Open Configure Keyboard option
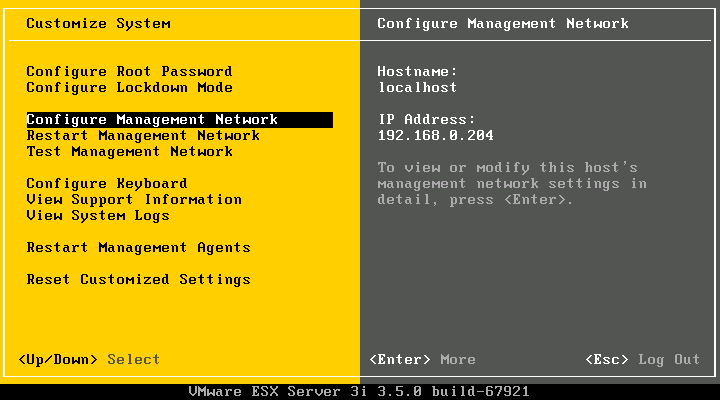 (x=106, y=184)
